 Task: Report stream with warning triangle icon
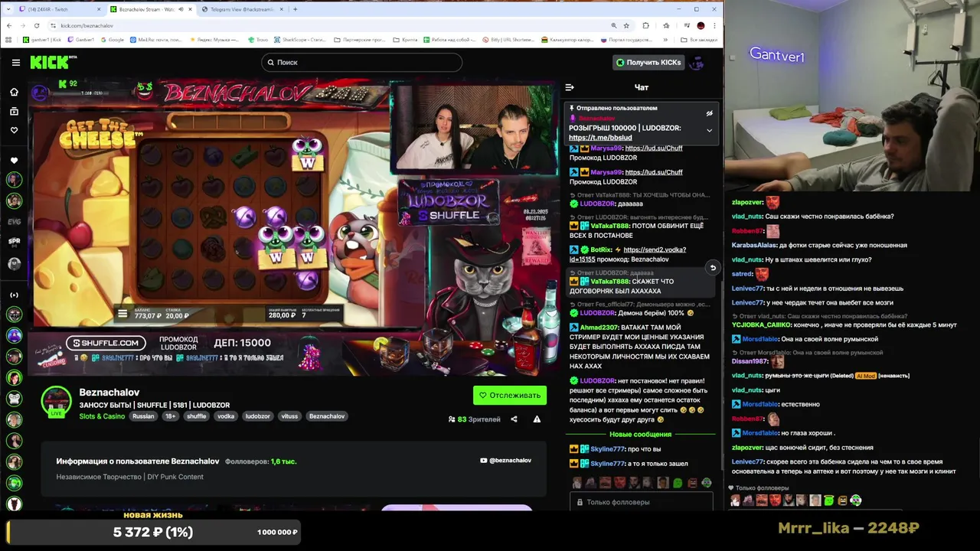click(537, 419)
